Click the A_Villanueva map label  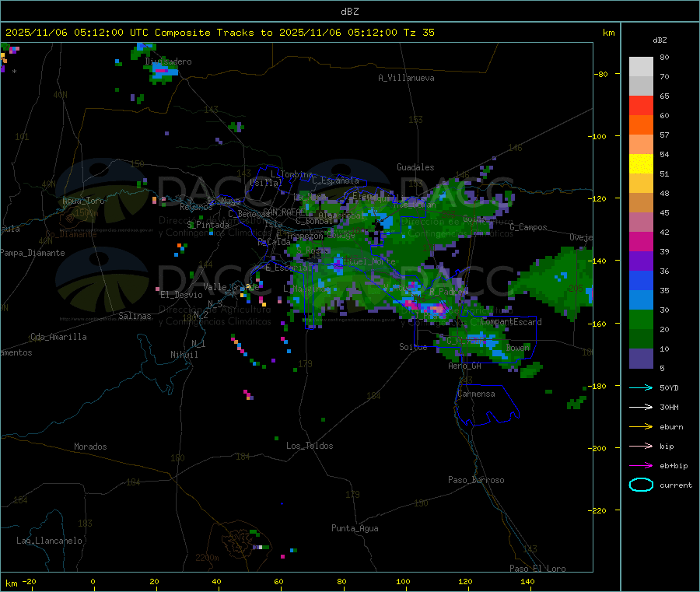pyautogui.click(x=406, y=78)
